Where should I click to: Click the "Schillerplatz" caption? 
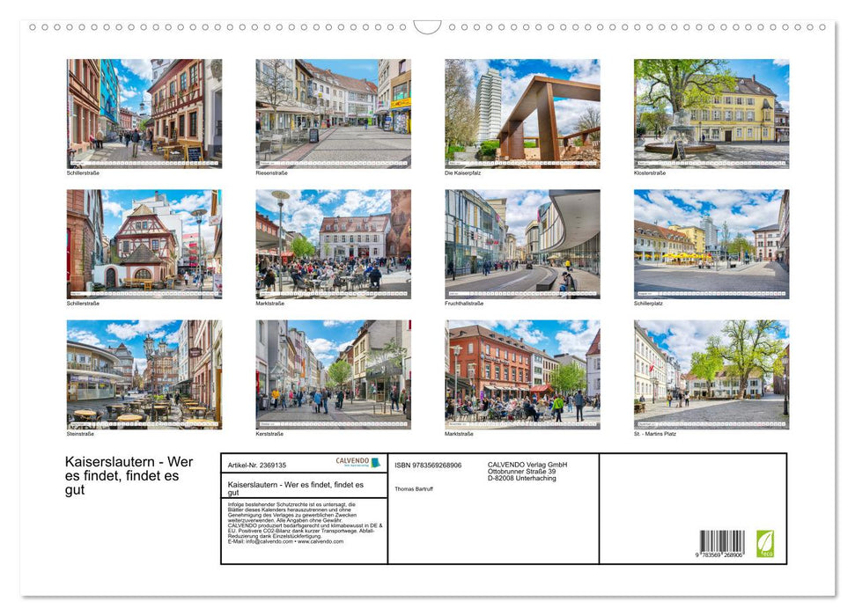[x=648, y=303]
